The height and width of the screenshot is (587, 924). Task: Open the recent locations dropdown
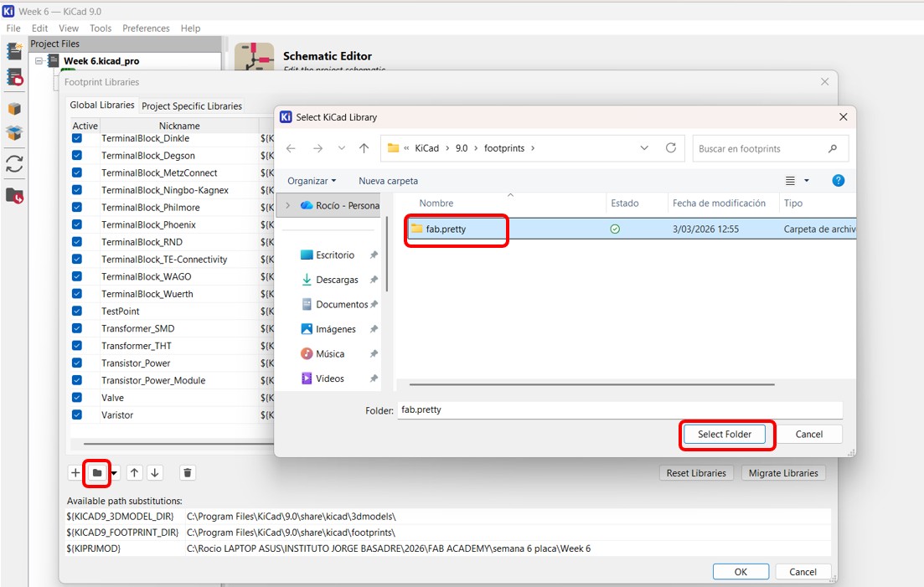pyautogui.click(x=342, y=148)
